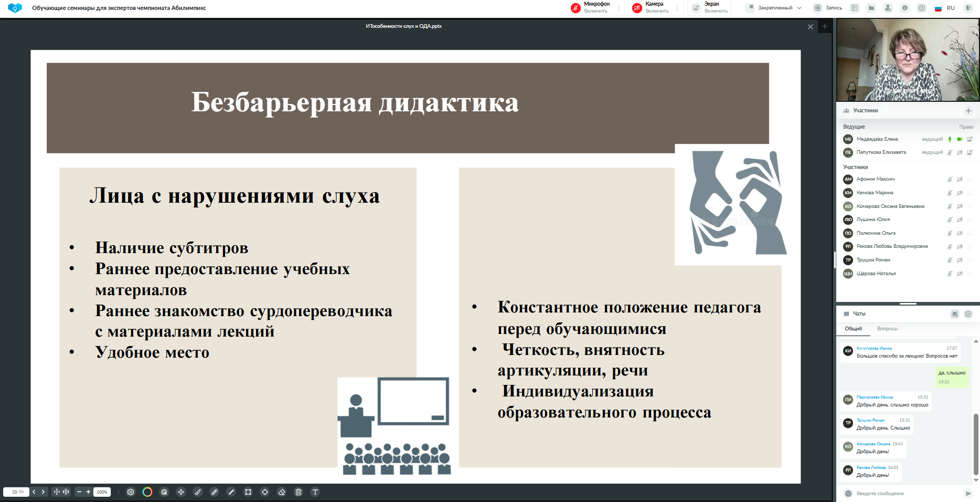Viewport: 980px width, 502px height.
Task: Select the straight line drawing tool
Action: [231, 492]
